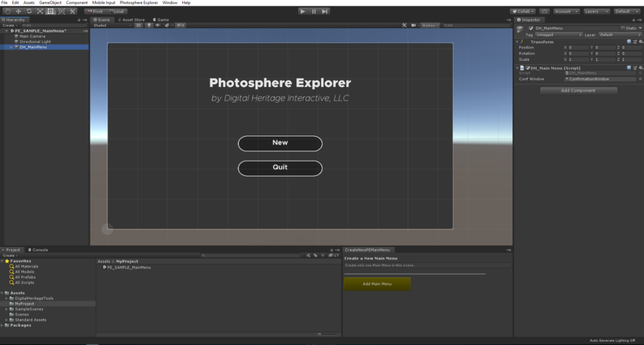
Task: Open the Gizmos dropdown
Action: (x=429, y=25)
